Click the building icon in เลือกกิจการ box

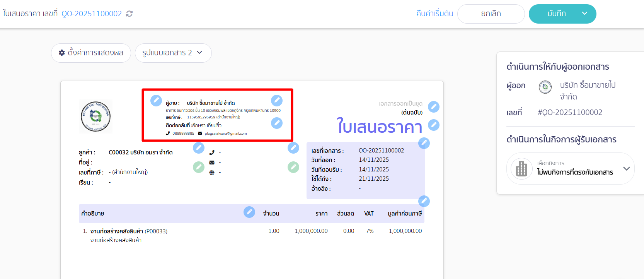click(x=521, y=169)
